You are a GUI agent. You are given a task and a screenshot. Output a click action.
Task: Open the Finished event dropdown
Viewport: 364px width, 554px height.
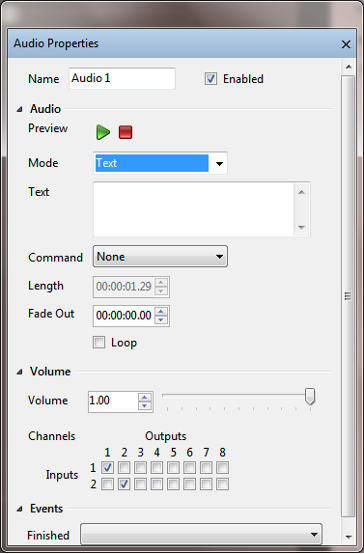[201, 534]
